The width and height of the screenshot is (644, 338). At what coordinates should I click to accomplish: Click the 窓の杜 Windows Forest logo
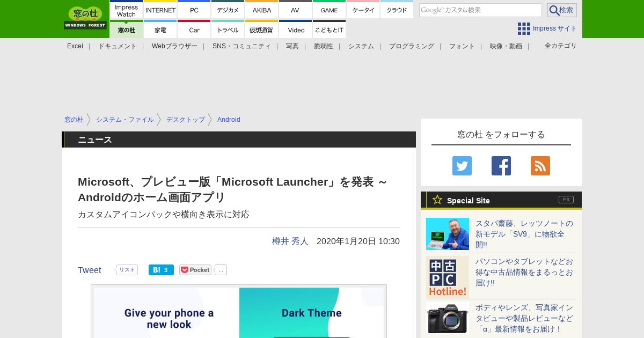[85, 18]
